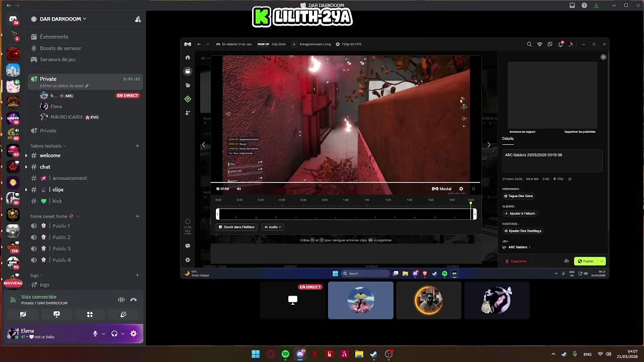Screen dimensions: 644x362
Task: Open the activities launcher icon
Action: (x=90, y=314)
